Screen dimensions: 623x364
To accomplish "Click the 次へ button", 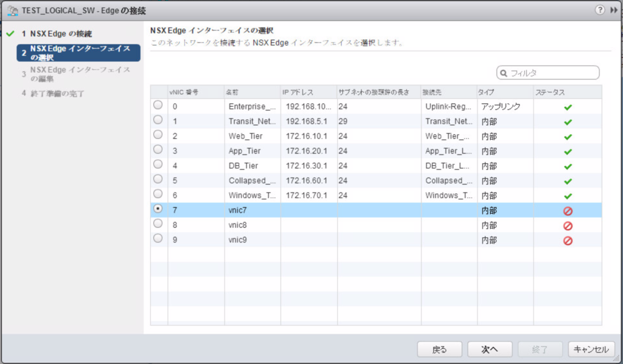I will coord(489,349).
